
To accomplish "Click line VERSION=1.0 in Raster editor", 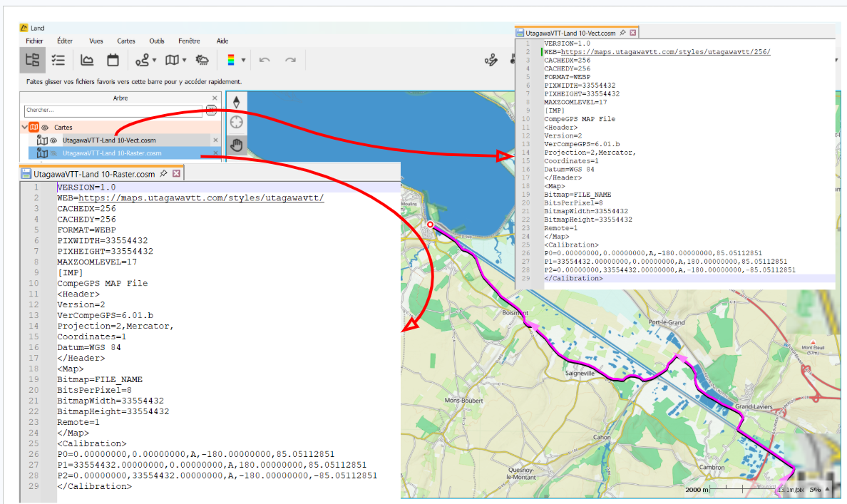I will [x=86, y=187].
